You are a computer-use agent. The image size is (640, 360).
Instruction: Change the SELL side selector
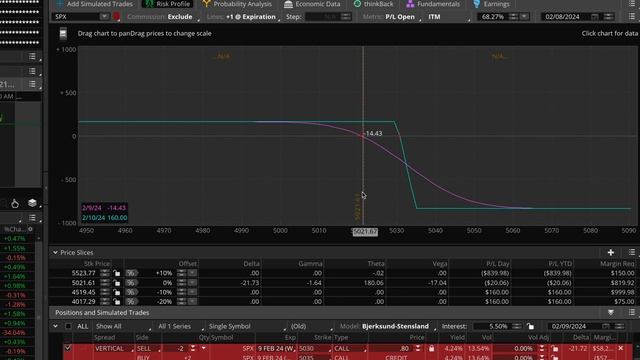[x=148, y=349]
